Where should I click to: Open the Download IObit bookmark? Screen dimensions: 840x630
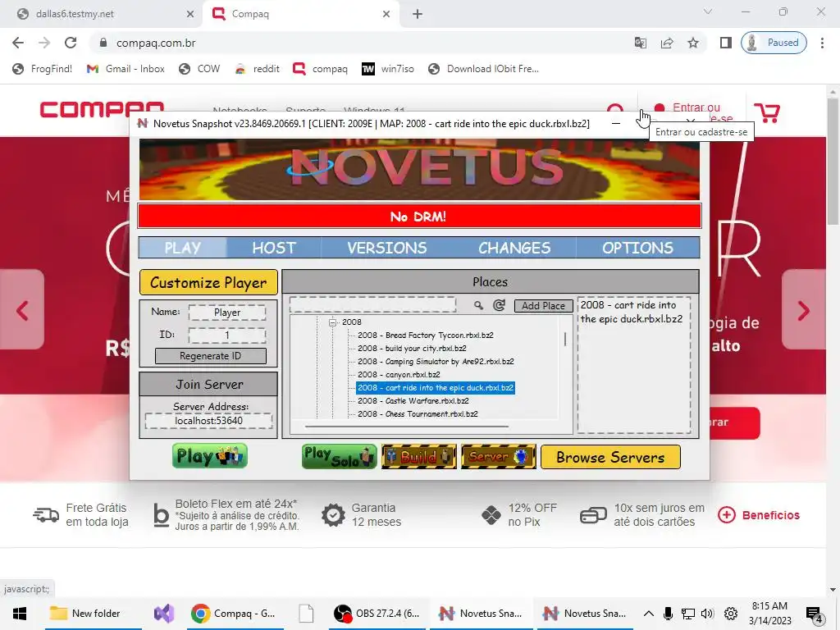click(484, 69)
